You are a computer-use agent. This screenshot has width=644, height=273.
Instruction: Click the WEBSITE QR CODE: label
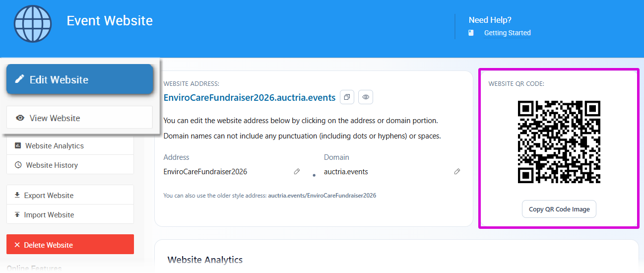(516, 84)
